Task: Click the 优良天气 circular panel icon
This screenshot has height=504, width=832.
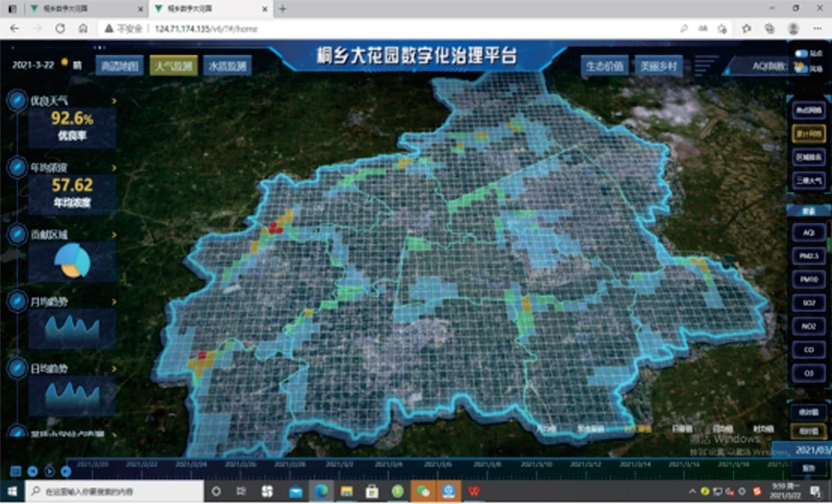Action: [x=16, y=101]
